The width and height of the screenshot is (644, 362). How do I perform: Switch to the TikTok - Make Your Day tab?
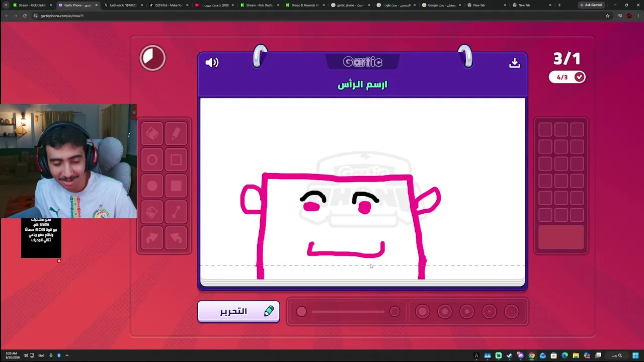point(168,5)
